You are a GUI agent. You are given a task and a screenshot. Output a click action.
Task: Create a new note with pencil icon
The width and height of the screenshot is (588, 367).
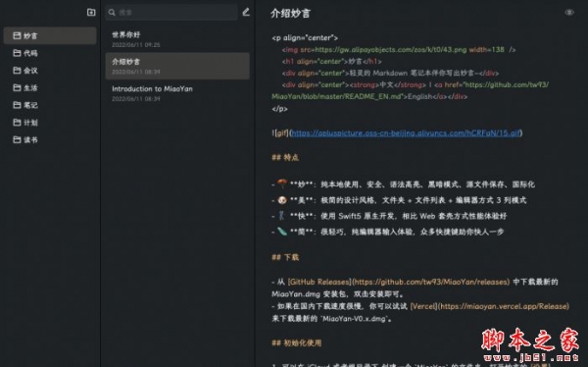pyautogui.click(x=246, y=13)
